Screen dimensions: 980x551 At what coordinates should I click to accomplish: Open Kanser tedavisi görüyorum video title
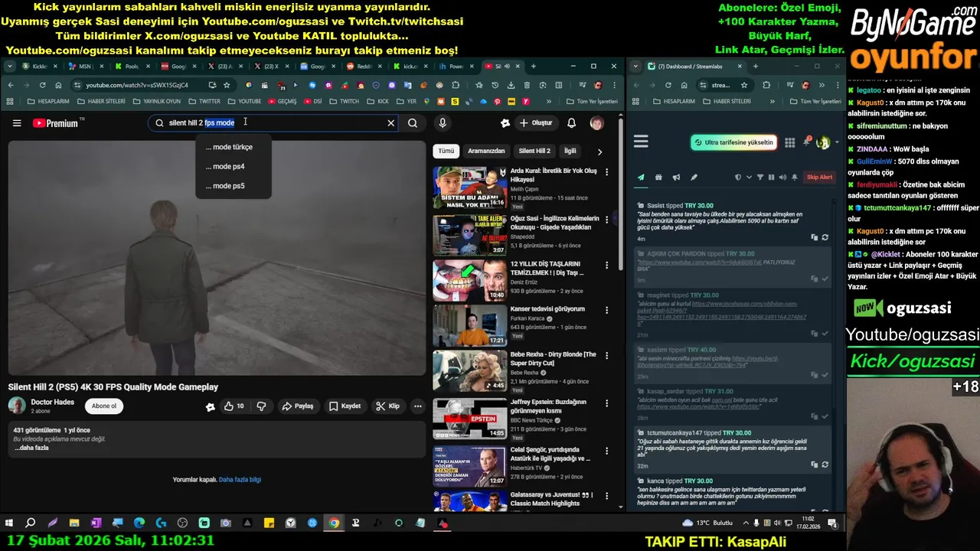pyautogui.click(x=547, y=309)
